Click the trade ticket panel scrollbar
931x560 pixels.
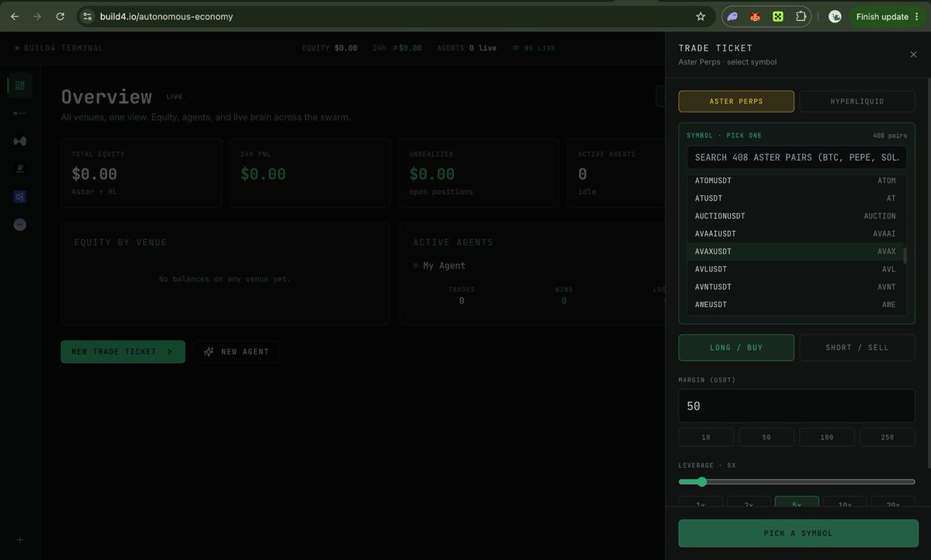click(928, 271)
